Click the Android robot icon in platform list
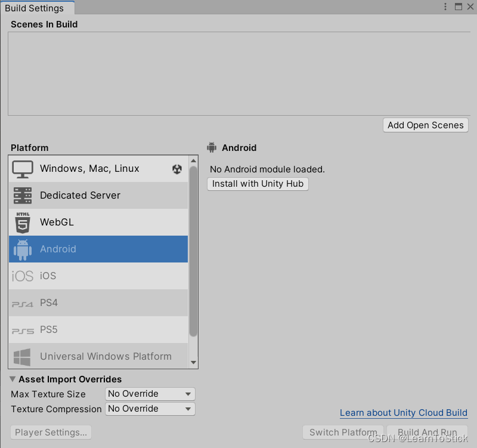 (x=23, y=249)
